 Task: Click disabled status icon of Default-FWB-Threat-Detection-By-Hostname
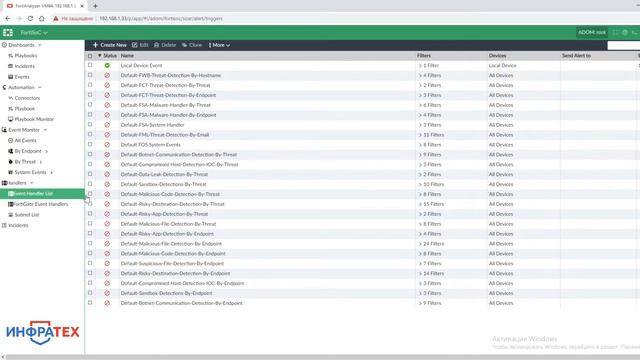click(107, 76)
